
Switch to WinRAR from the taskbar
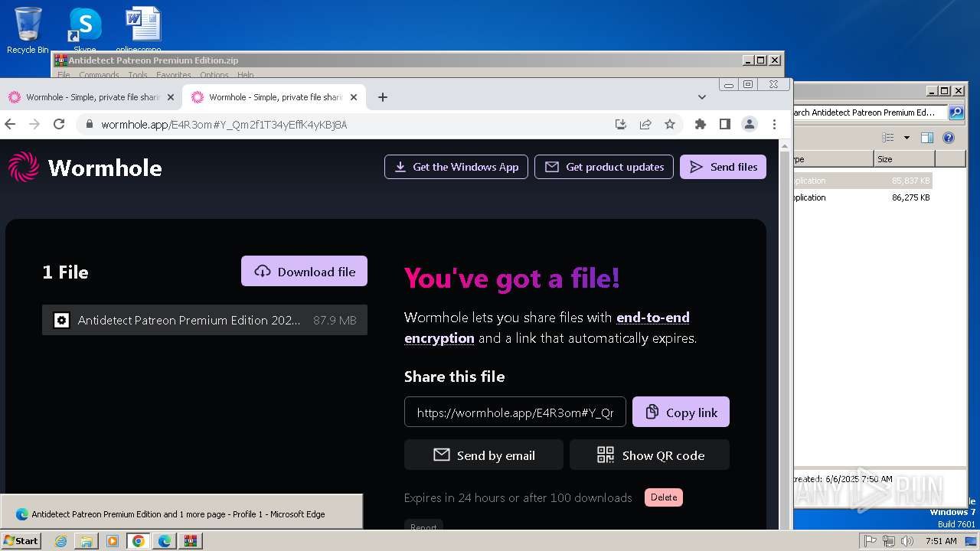click(191, 541)
